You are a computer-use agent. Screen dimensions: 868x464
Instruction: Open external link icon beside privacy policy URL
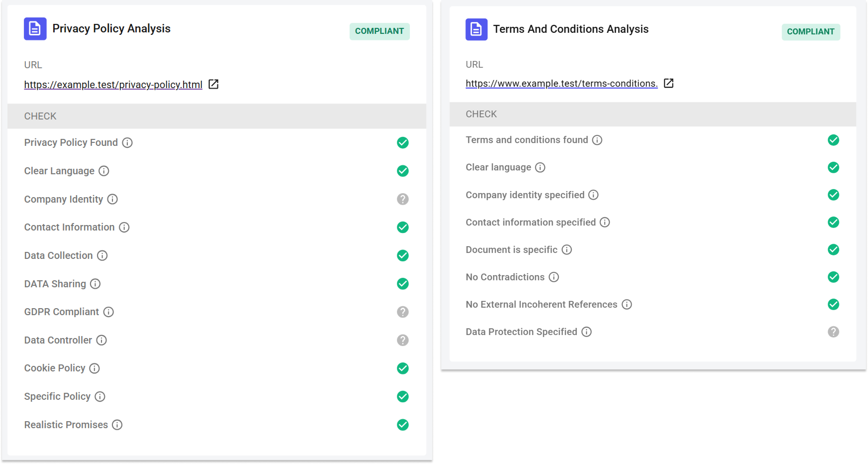(213, 84)
